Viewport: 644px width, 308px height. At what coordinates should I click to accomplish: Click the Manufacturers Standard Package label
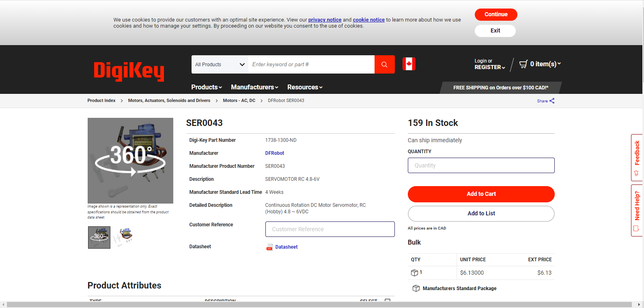point(459,288)
